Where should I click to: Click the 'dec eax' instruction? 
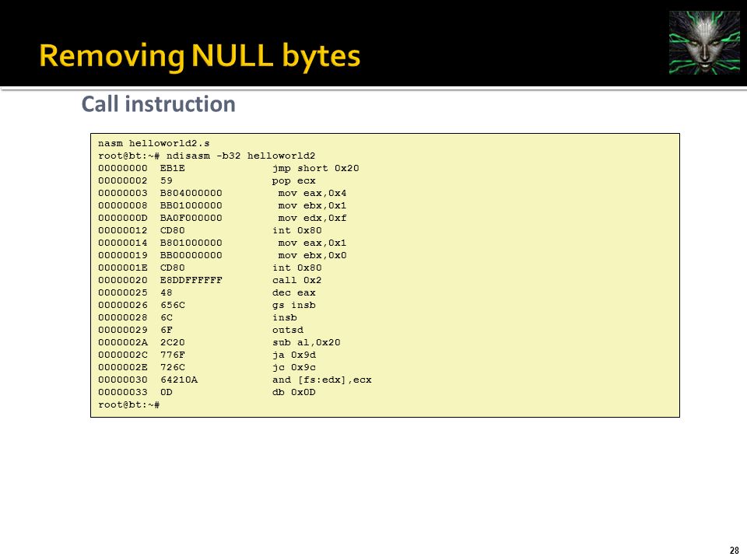click(x=293, y=293)
